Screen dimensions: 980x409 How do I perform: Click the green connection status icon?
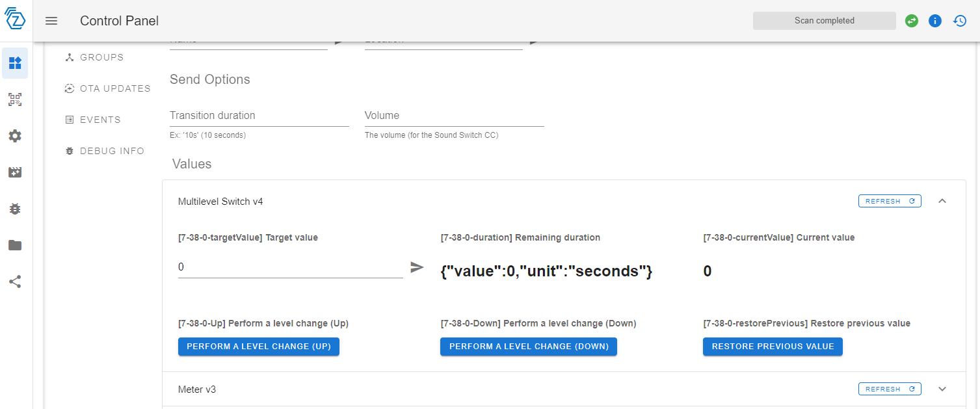[x=911, y=20]
